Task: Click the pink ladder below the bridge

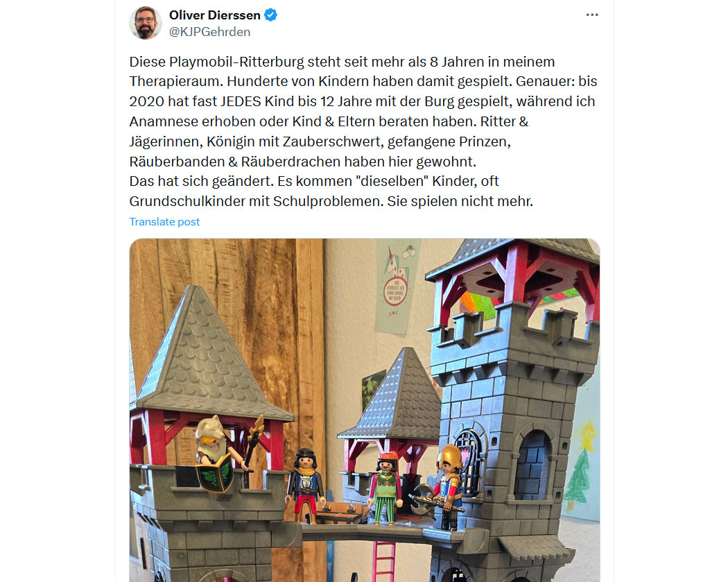Action: tap(383, 561)
